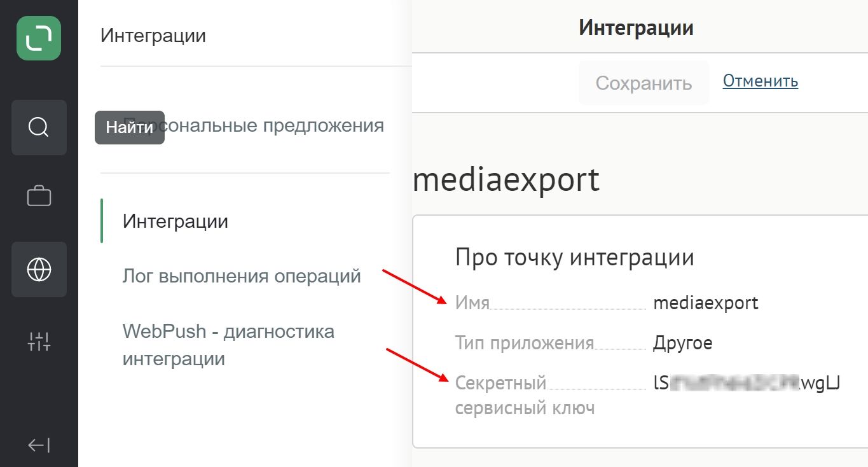Click the Отменить link
Image resolution: width=868 pixels, height=467 pixels.
tap(761, 81)
